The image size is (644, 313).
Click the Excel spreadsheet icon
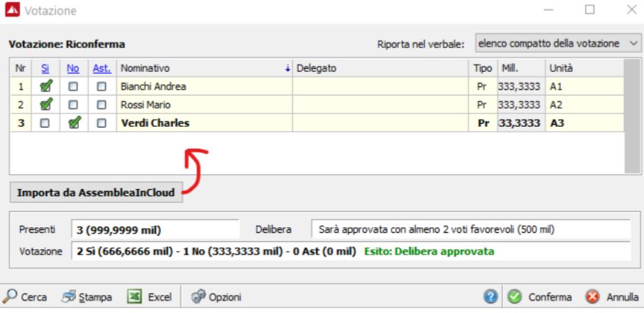coord(134,296)
